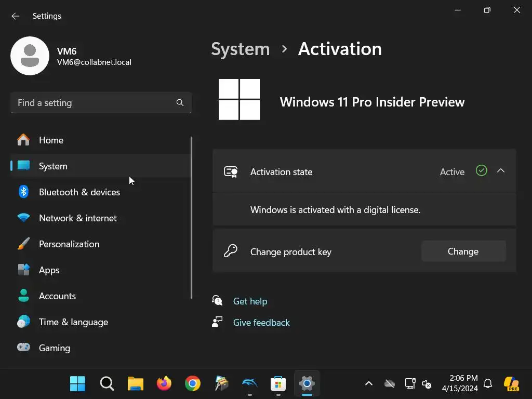Open Bluetooth & devices settings

click(x=100, y=192)
